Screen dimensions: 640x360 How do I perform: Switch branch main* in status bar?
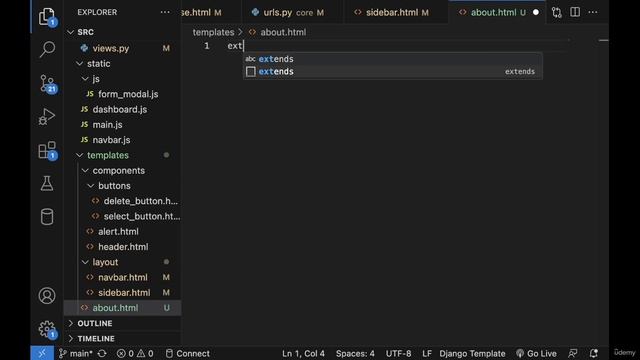click(x=76, y=353)
